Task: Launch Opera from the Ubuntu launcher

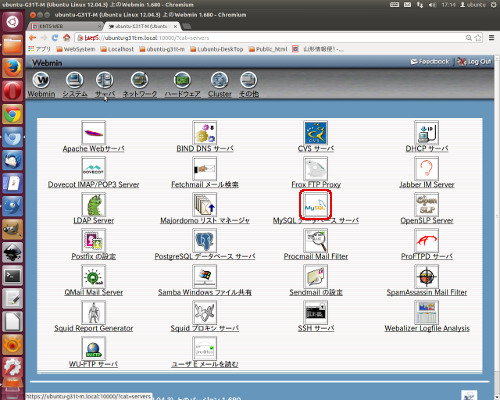Action: click(x=12, y=91)
